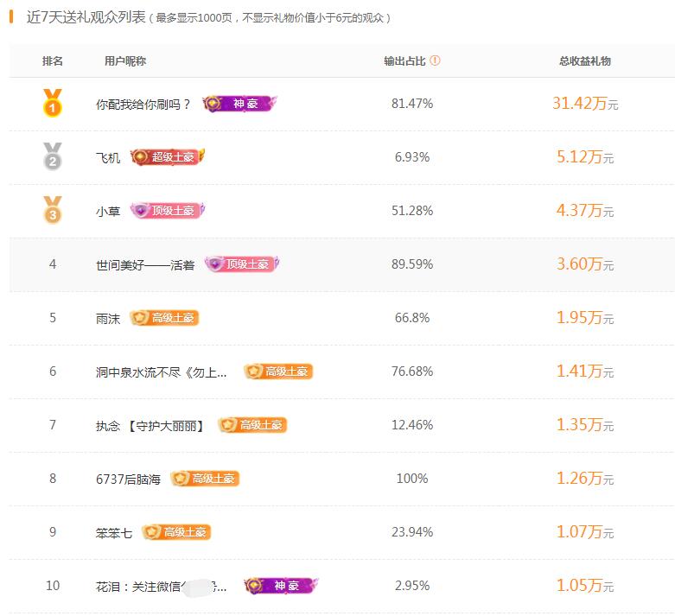Click the 31.42万元 gift total
Screen dimensions: 675x616
[585, 104]
